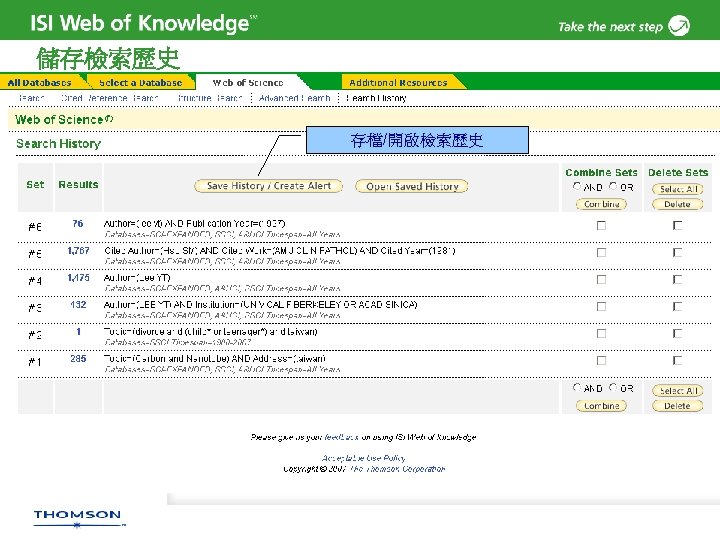Click the Open Saved History button

point(412,186)
